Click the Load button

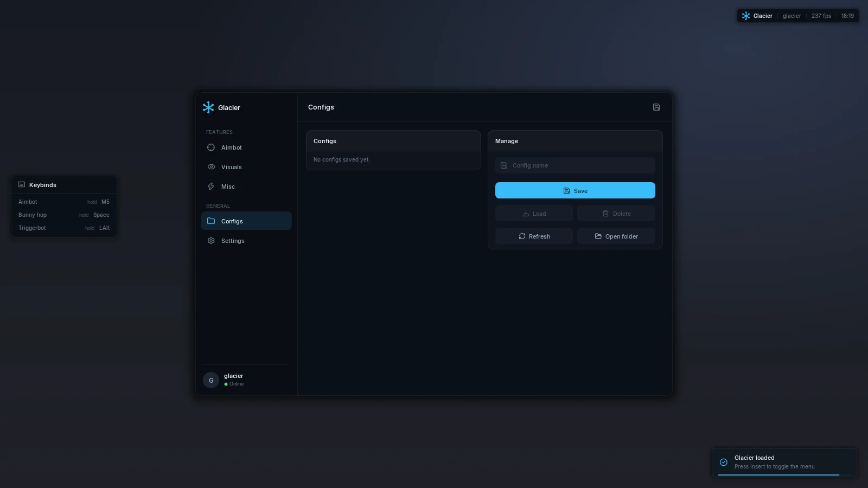(534, 214)
